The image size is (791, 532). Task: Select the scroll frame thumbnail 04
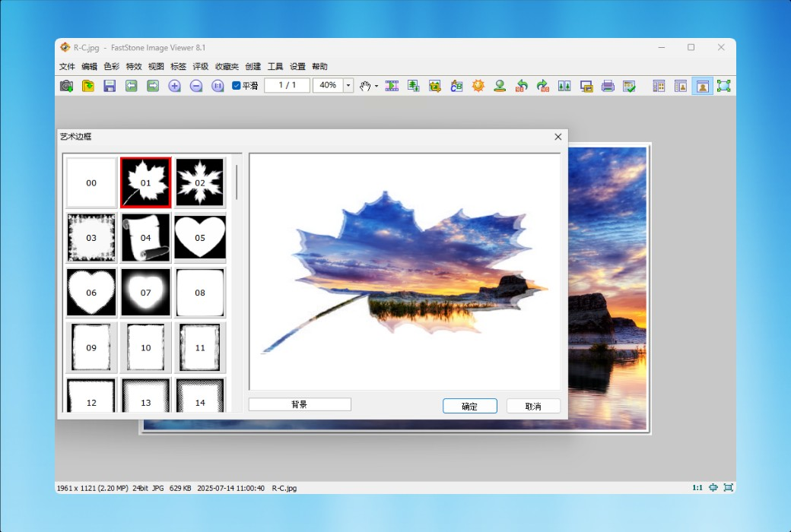[x=145, y=238]
